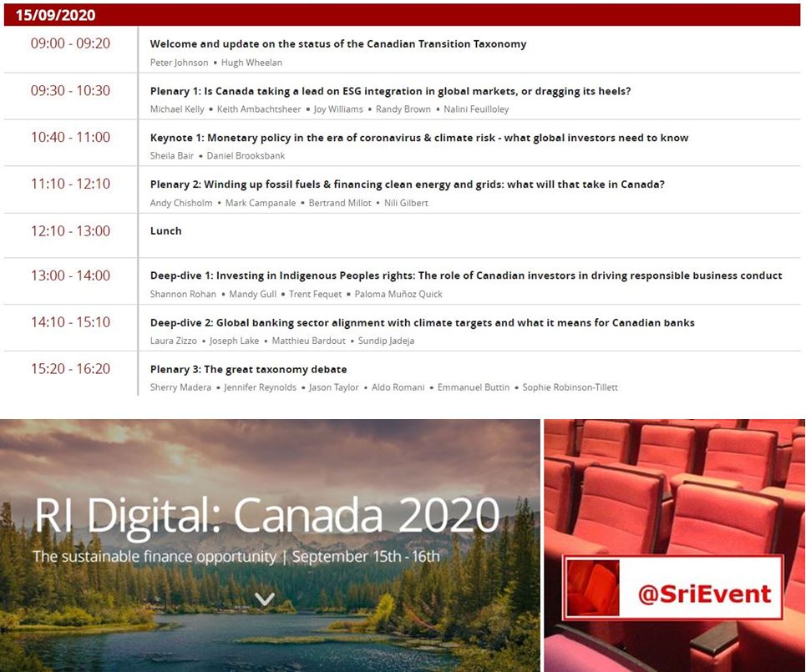Open Deep-dive 1 Indigenous Peoples rights session
Image resolution: width=806 pixels, height=672 pixels.
[466, 275]
